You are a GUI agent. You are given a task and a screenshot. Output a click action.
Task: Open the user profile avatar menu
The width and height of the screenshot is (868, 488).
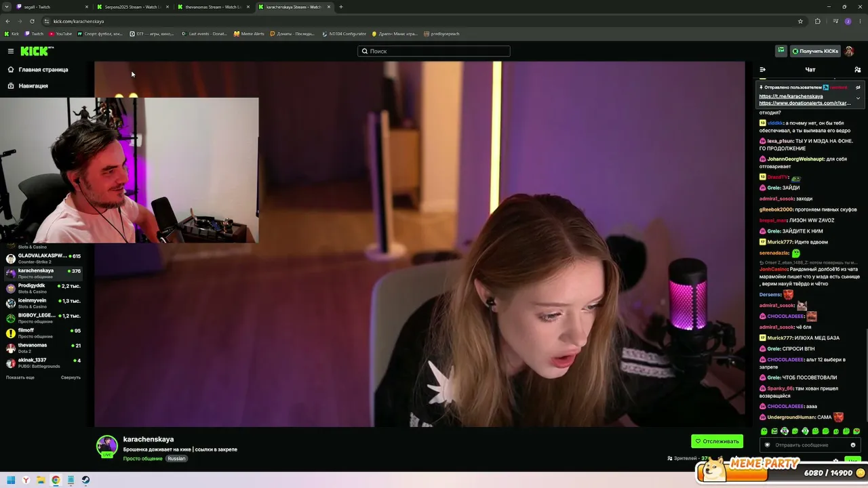pos(849,51)
